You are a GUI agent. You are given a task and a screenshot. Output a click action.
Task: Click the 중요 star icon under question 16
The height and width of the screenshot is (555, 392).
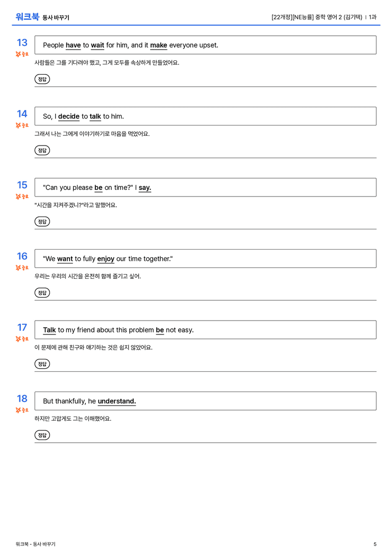coord(22,268)
